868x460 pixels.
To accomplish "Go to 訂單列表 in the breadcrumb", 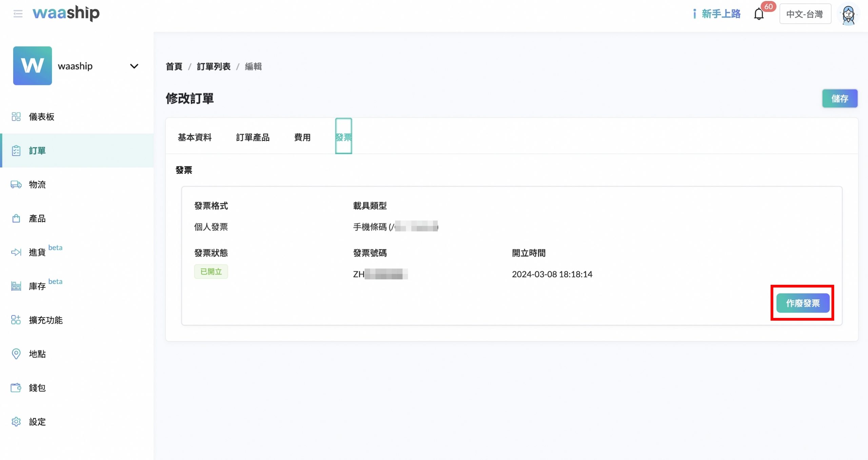I will pos(214,66).
